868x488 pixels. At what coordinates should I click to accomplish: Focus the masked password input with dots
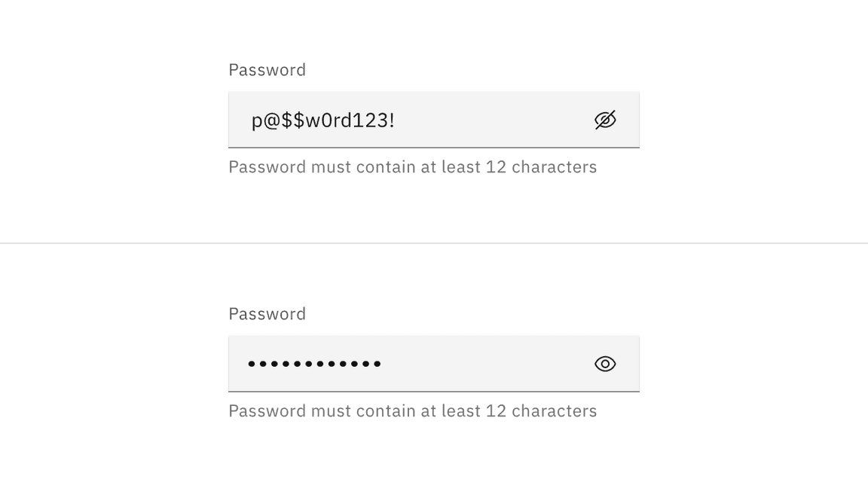point(434,364)
